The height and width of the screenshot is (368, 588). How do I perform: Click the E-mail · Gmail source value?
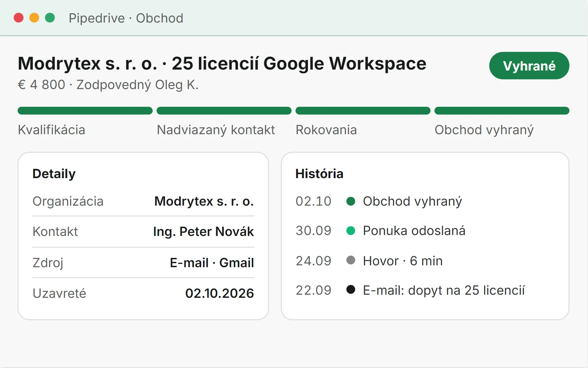(x=212, y=263)
